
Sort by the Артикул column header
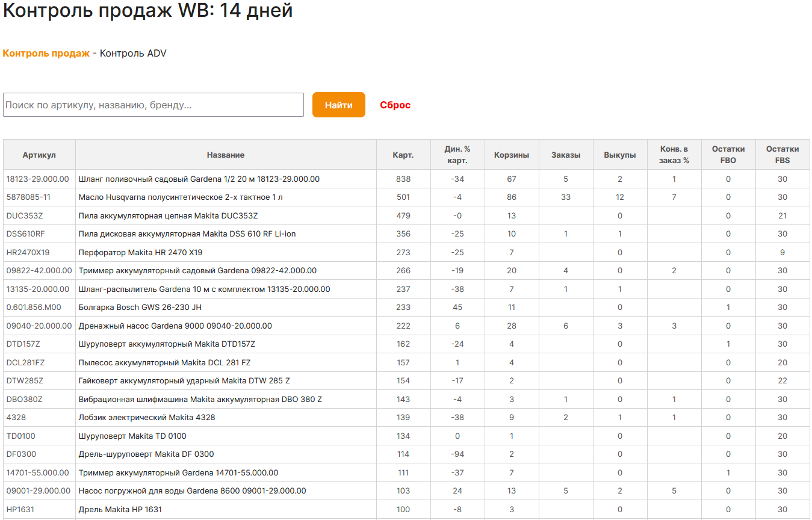39,155
